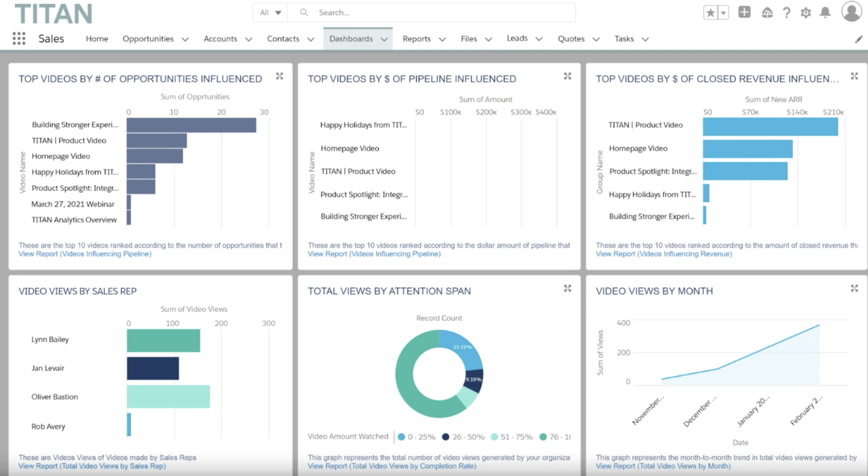Image resolution: width=868 pixels, height=476 pixels.
Task: Open View Report (Total Video Views by Month)
Action: click(663, 466)
